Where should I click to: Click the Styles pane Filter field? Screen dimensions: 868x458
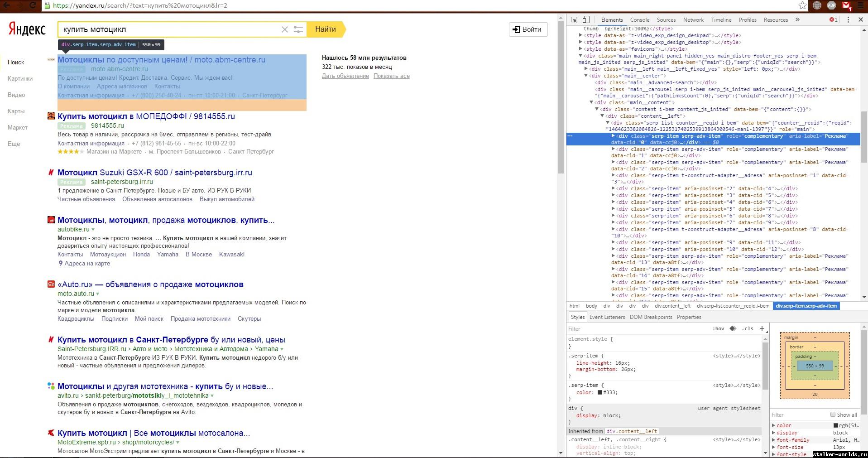pyautogui.click(x=638, y=329)
